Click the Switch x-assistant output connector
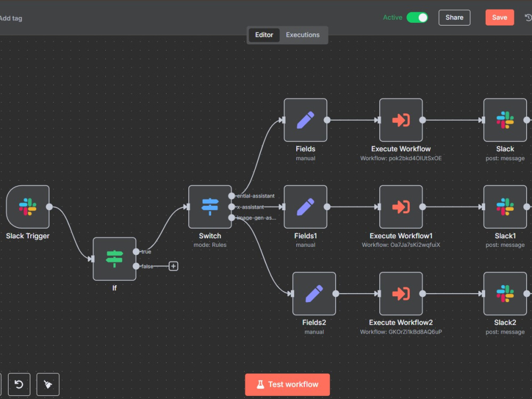Screen dimensions: 532x399 pyautogui.click(x=231, y=206)
